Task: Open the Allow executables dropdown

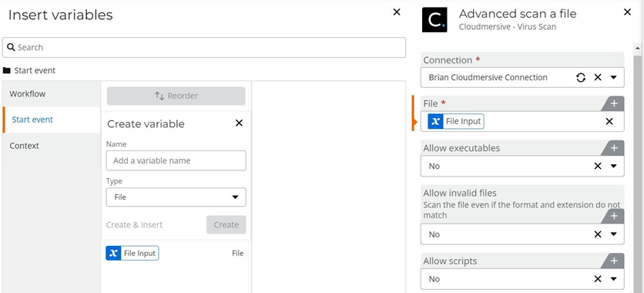Action: 614,166
